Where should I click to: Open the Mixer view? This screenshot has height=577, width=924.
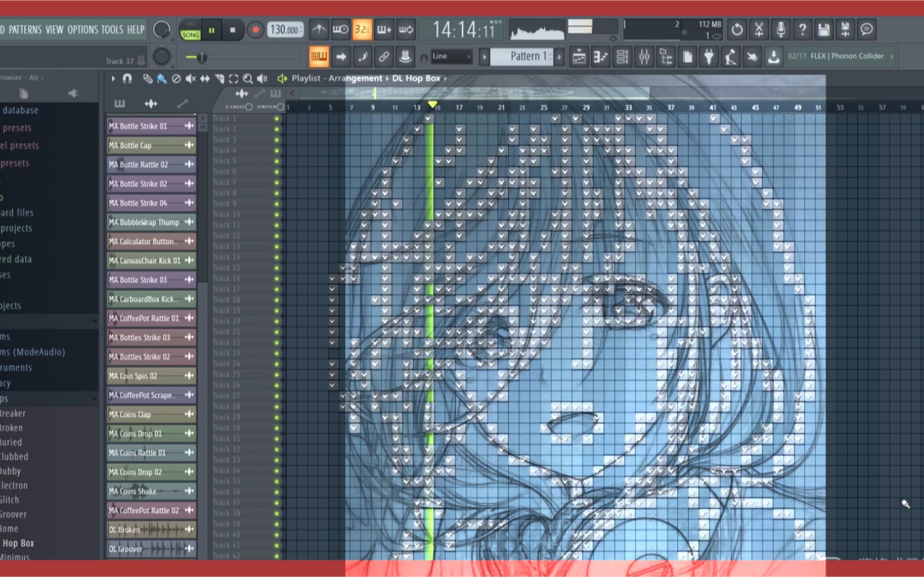644,57
